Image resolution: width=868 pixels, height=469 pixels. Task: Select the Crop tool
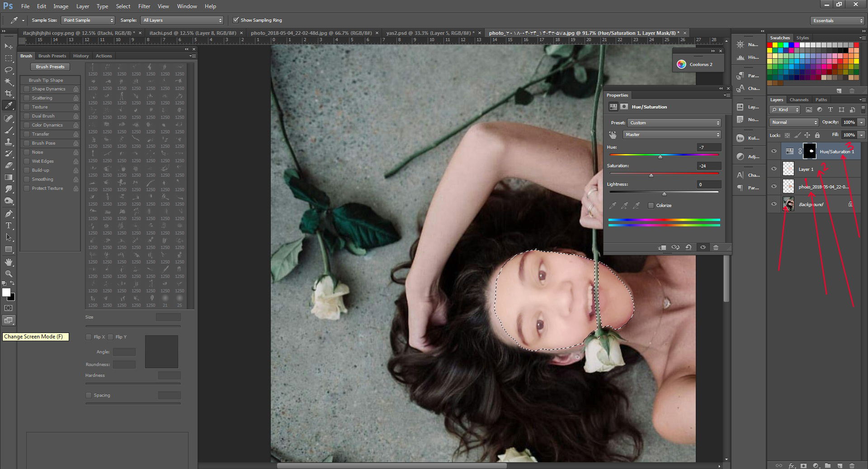point(9,94)
